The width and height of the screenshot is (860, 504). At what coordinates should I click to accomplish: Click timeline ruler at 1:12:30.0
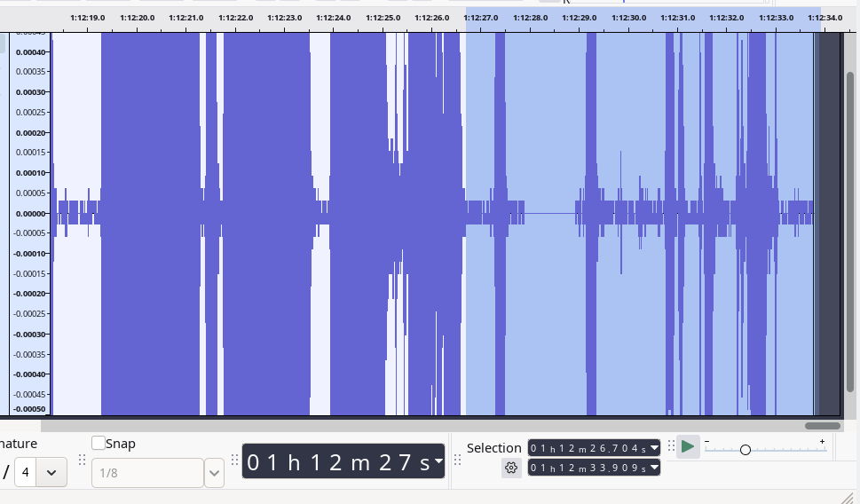coord(628,18)
